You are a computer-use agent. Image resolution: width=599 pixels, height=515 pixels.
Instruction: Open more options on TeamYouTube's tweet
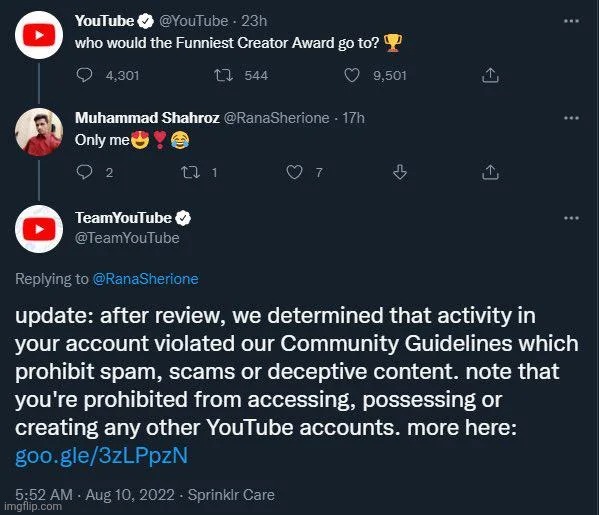(571, 218)
